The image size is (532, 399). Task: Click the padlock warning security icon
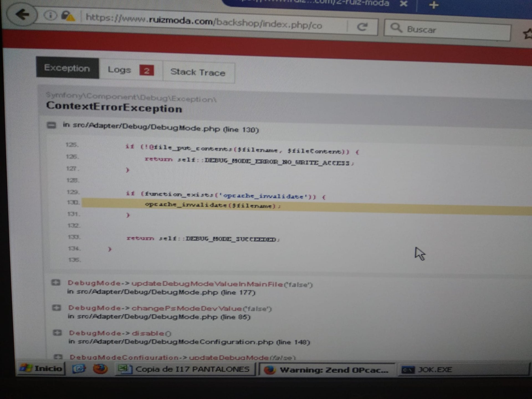pyautogui.click(x=68, y=16)
